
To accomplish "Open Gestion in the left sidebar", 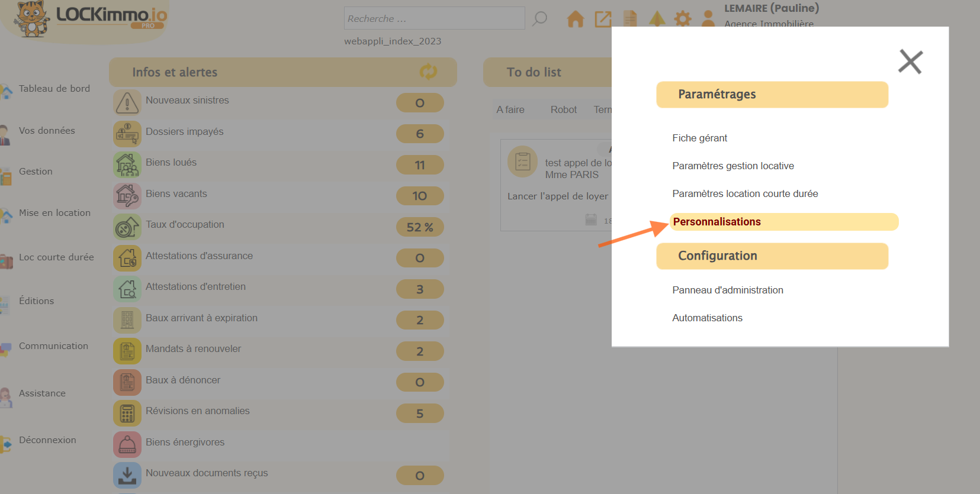I will [x=36, y=172].
